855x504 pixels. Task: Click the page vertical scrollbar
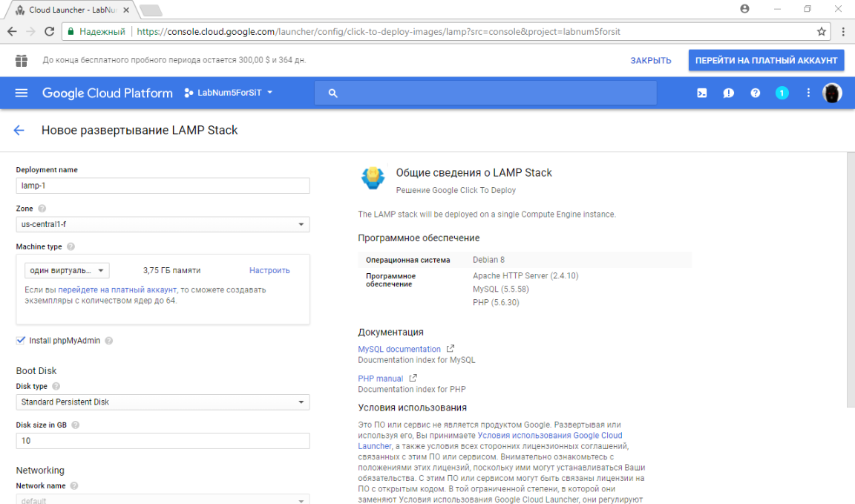pyautogui.click(x=851, y=280)
